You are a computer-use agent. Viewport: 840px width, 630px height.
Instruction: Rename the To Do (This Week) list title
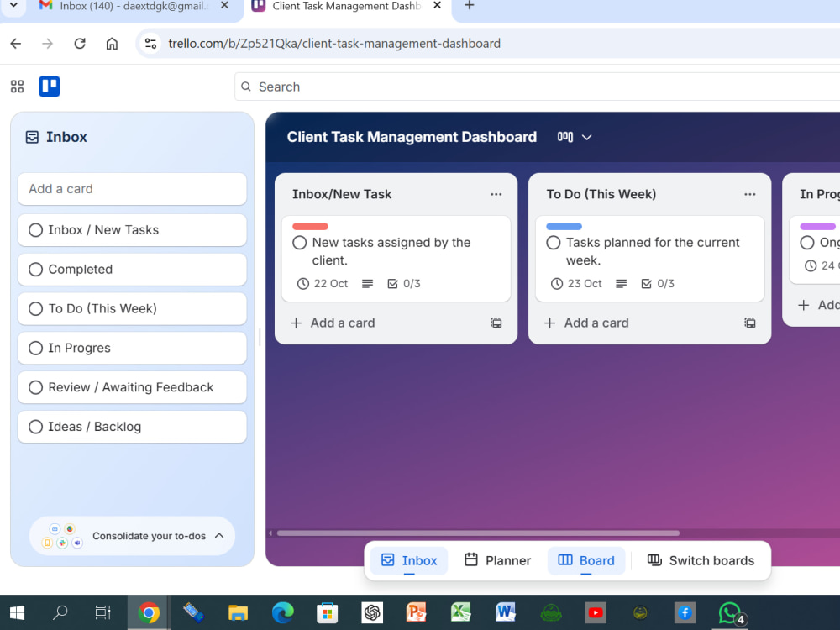601,194
